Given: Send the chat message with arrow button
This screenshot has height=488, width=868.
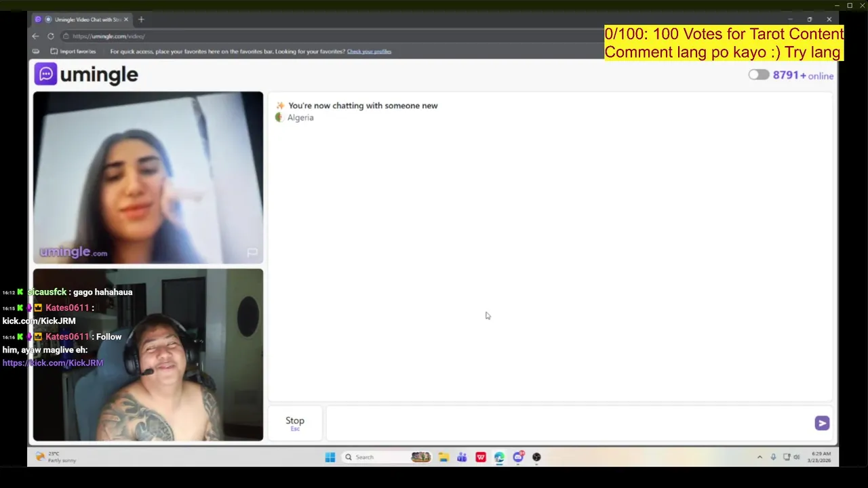Looking at the screenshot, I should 822,423.
